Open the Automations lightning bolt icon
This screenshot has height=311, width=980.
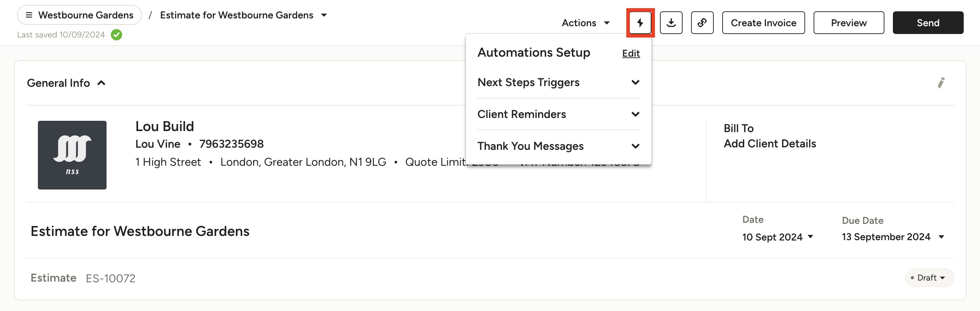click(x=640, y=23)
